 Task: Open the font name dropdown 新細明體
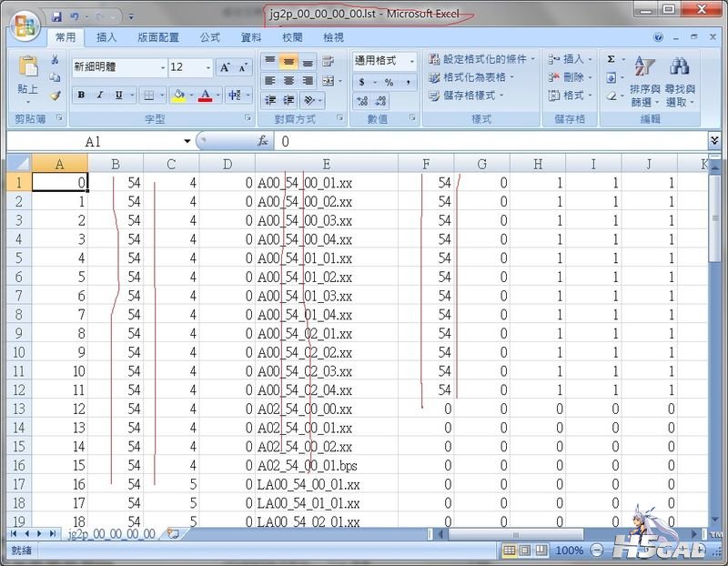[119, 67]
